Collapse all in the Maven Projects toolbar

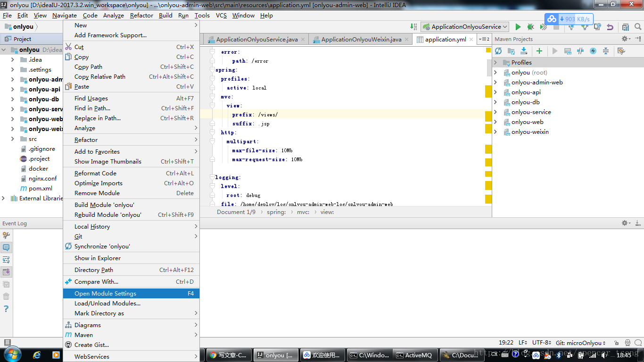606,51
